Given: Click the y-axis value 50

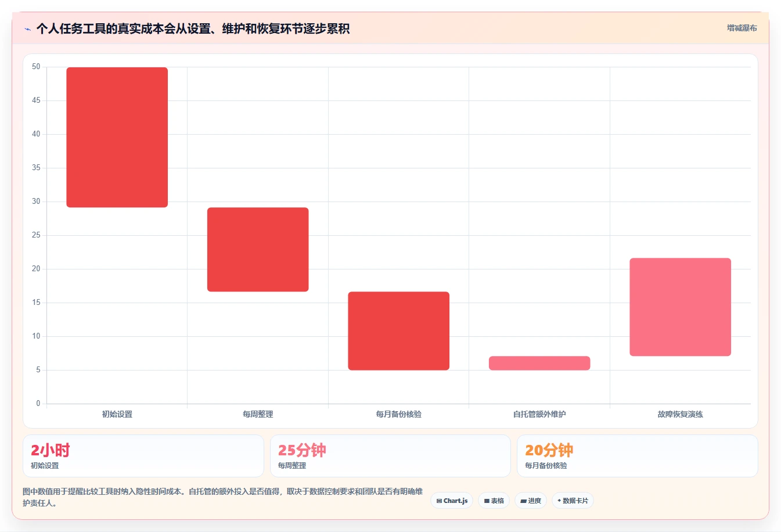Looking at the screenshot, I should click(36, 67).
